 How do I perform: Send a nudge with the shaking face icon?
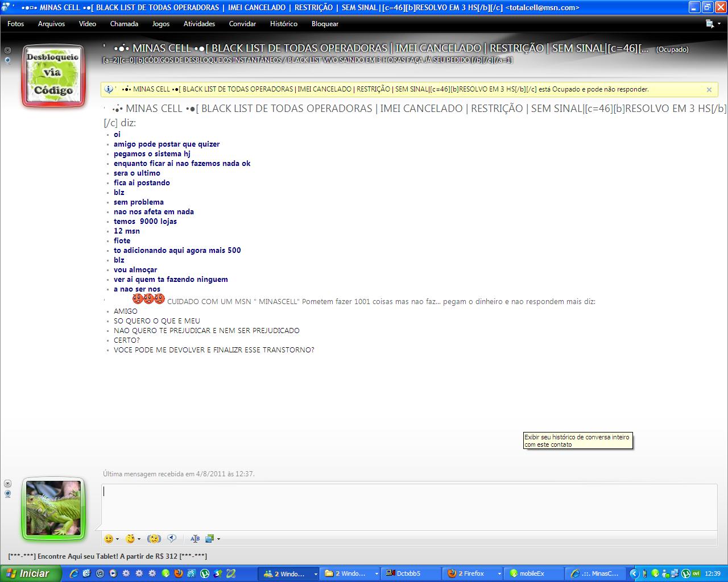pyautogui.click(x=154, y=539)
